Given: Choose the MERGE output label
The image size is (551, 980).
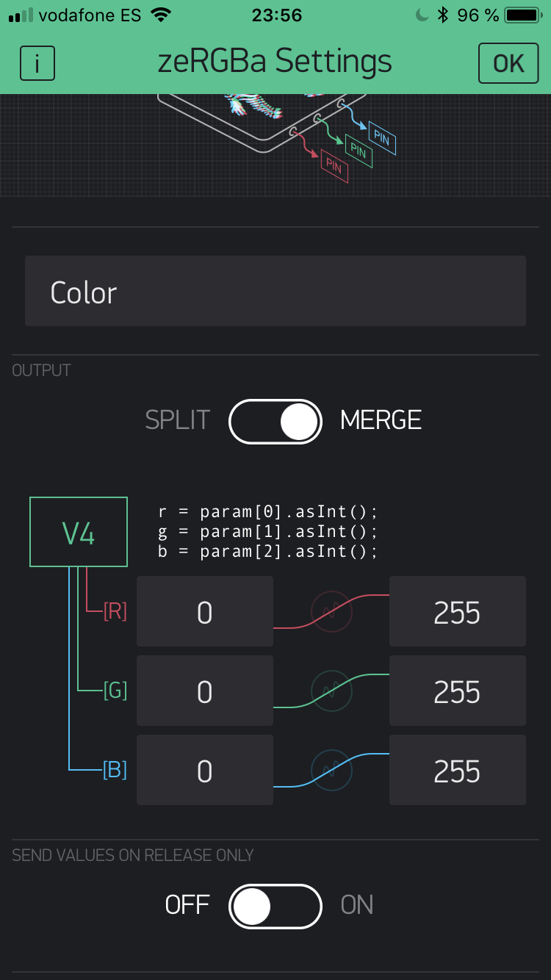Looking at the screenshot, I should pos(381,420).
